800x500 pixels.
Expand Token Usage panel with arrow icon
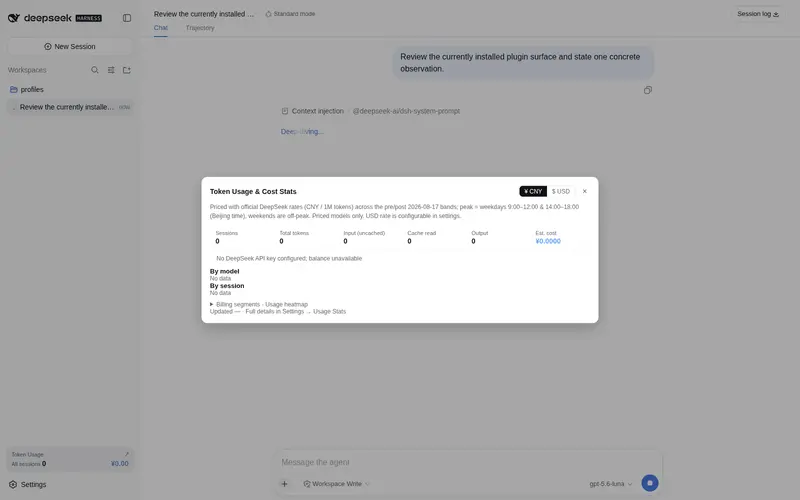(127, 454)
